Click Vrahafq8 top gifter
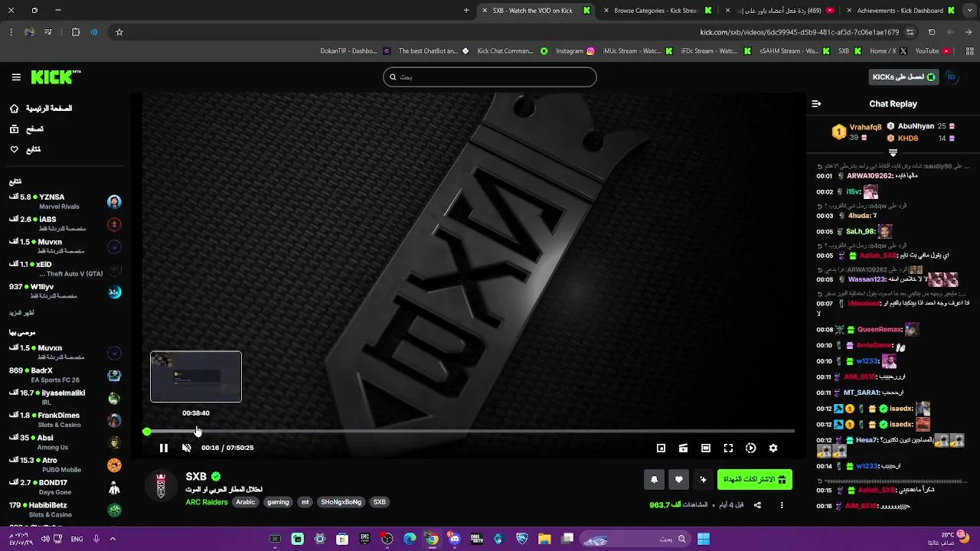Image resolution: width=980 pixels, height=551 pixels. pos(865,127)
